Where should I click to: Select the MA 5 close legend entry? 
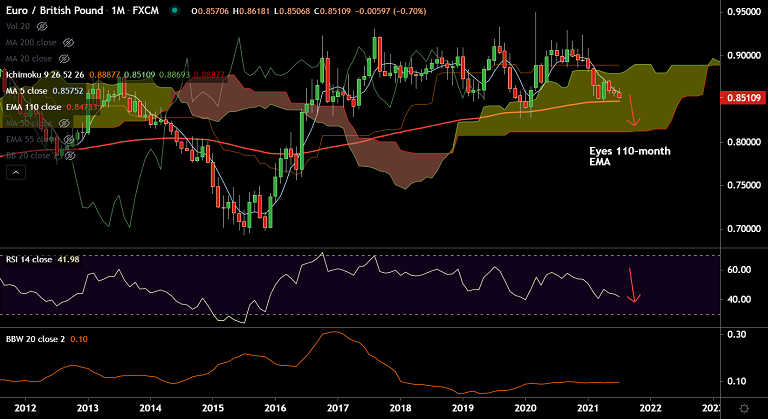coord(26,91)
